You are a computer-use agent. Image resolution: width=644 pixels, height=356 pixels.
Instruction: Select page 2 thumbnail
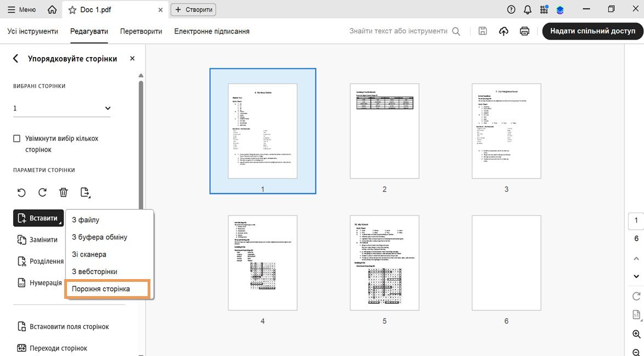(384, 131)
